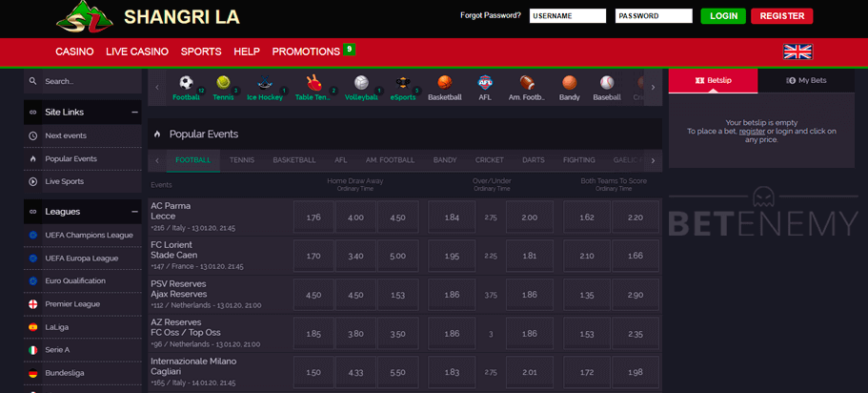The width and height of the screenshot is (868, 393).
Task: Show more sports in icon carousel
Action: point(654,88)
